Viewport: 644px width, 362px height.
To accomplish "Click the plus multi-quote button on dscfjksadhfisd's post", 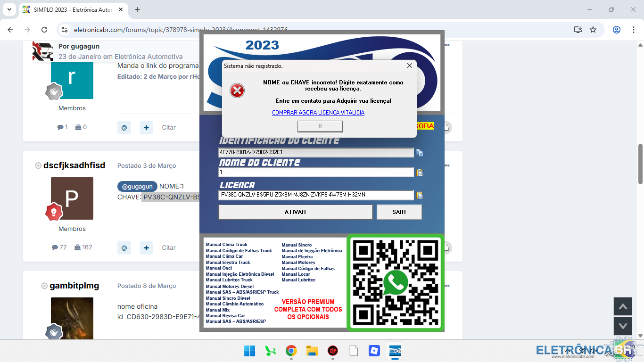I will pyautogui.click(x=147, y=247).
